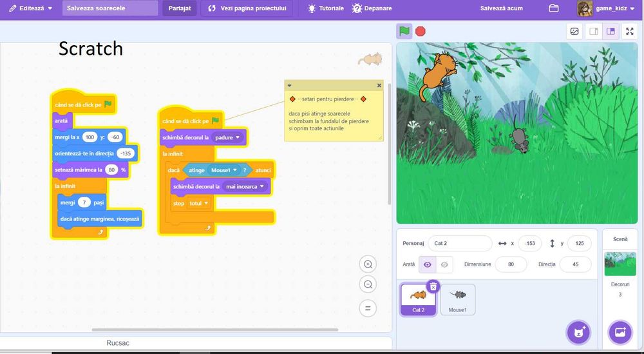This screenshot has width=644, height=354.
Task: Edit size value 80 in setează mărimea
Action: coord(111,170)
